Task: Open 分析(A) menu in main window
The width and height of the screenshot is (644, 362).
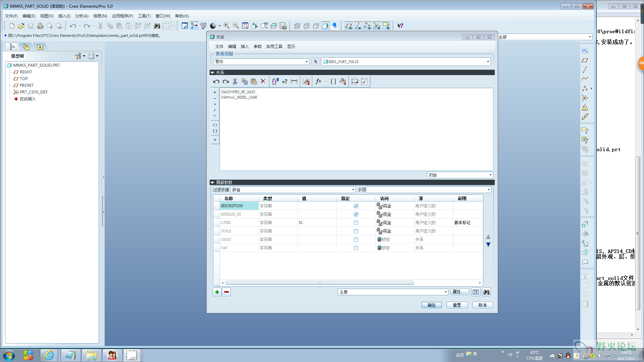Action: pyautogui.click(x=82, y=16)
